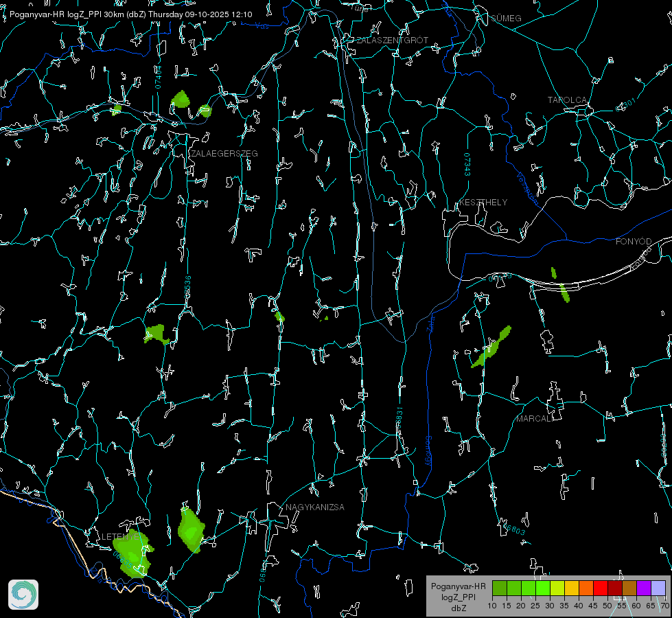Pick the purple 60-65 dBZ legend swatch
Viewport: 672px width, 618px height.
coord(644,588)
